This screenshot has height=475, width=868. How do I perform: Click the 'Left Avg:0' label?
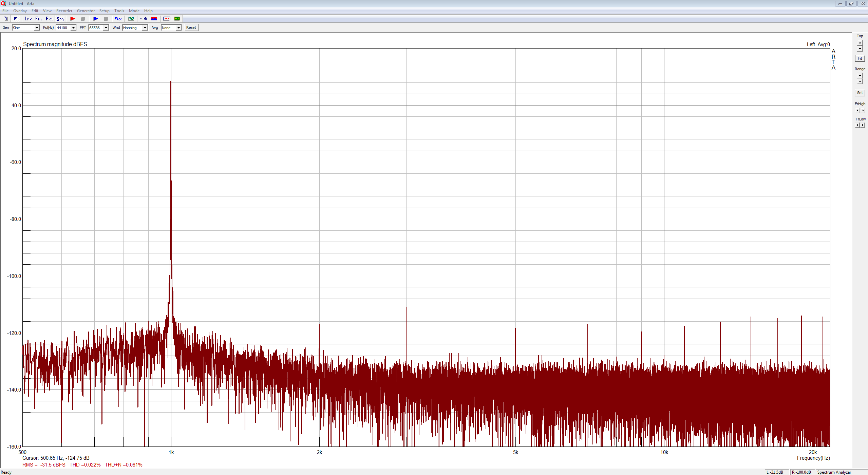tap(818, 44)
